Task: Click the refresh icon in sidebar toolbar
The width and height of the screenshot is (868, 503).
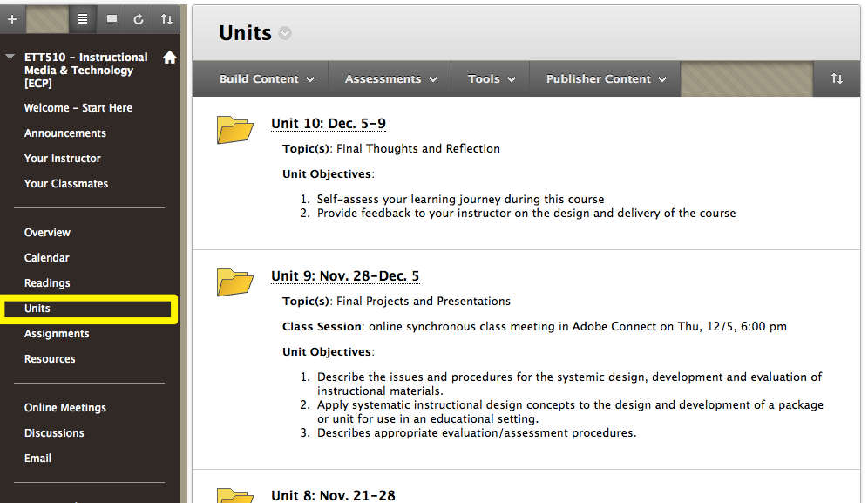Action: (x=139, y=19)
